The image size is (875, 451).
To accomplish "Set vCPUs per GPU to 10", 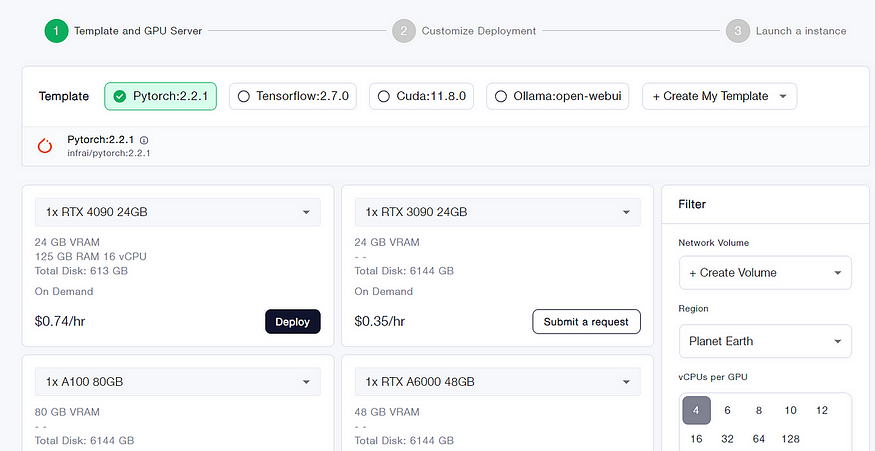I will point(790,410).
